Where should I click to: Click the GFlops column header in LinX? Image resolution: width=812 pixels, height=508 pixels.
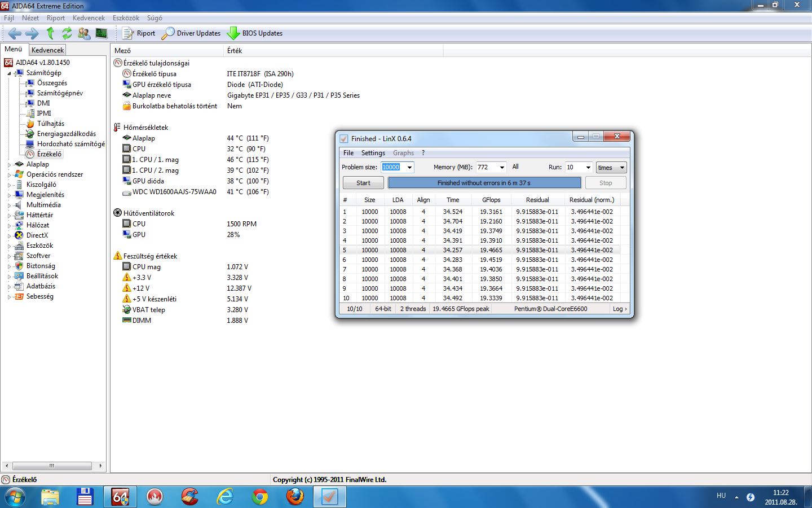491,200
